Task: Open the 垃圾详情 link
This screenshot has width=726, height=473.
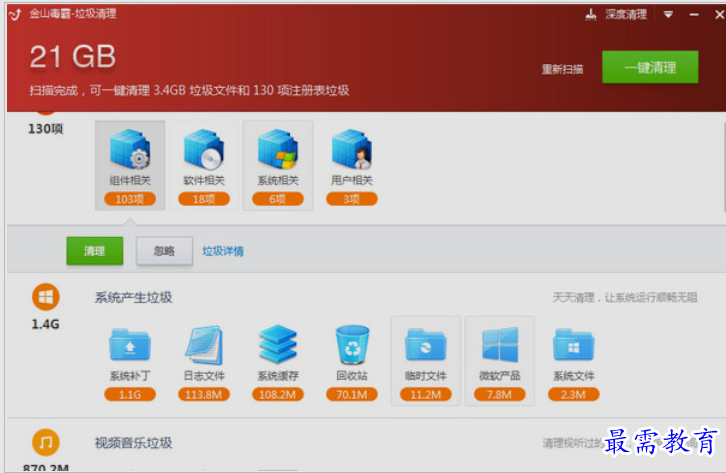Action: coord(223,251)
